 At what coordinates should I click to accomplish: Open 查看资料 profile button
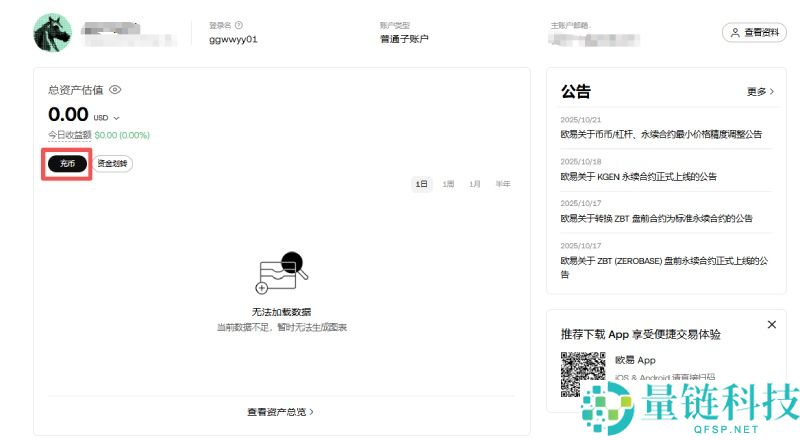click(754, 33)
